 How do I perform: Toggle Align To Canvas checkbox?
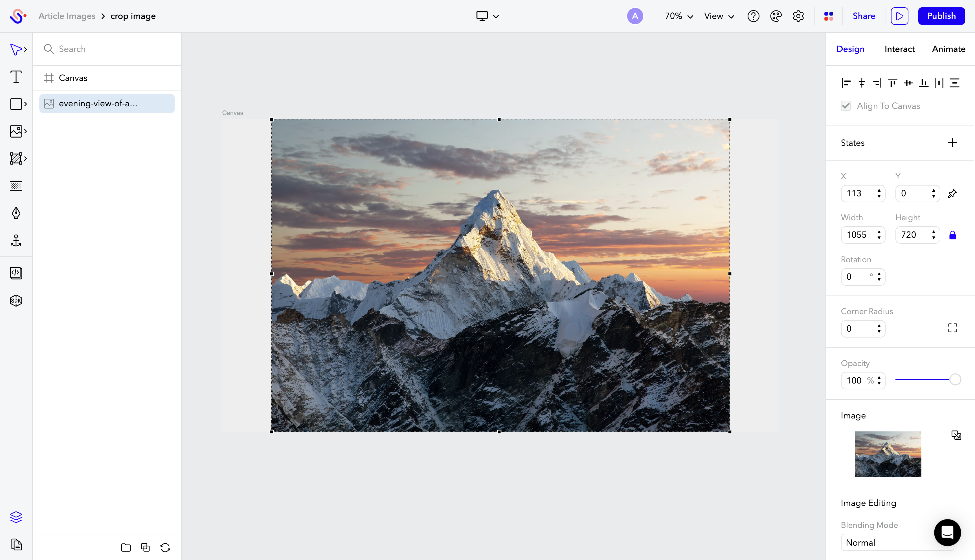(846, 106)
